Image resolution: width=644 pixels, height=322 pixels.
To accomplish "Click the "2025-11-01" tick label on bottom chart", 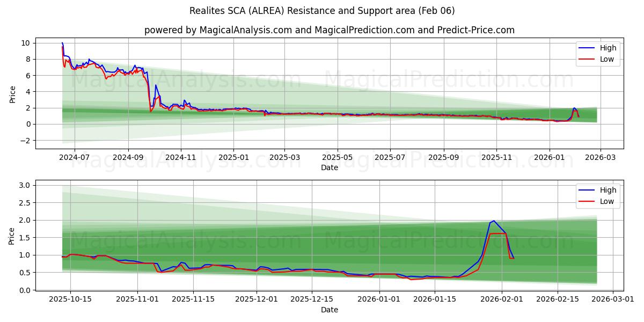I will [137, 299].
